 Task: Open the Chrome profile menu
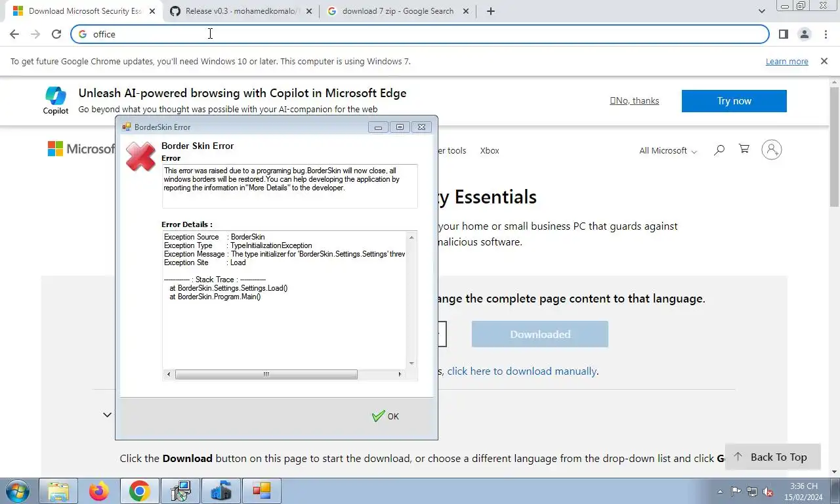point(804,34)
